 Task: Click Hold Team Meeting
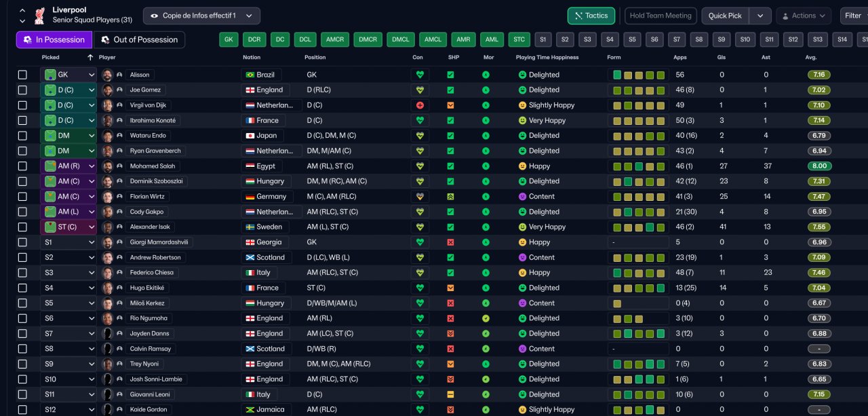coord(660,16)
